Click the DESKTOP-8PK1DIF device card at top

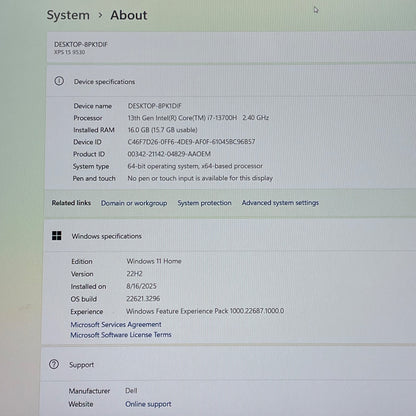pos(231,47)
